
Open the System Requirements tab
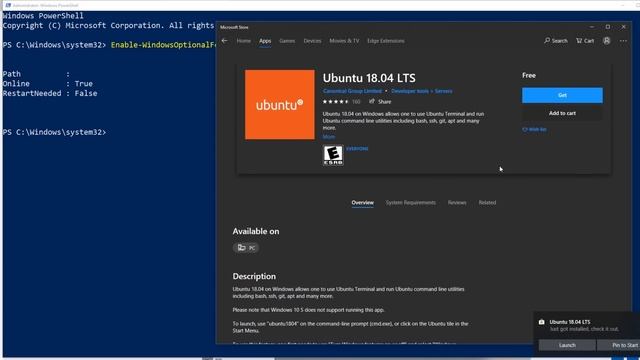(x=411, y=202)
